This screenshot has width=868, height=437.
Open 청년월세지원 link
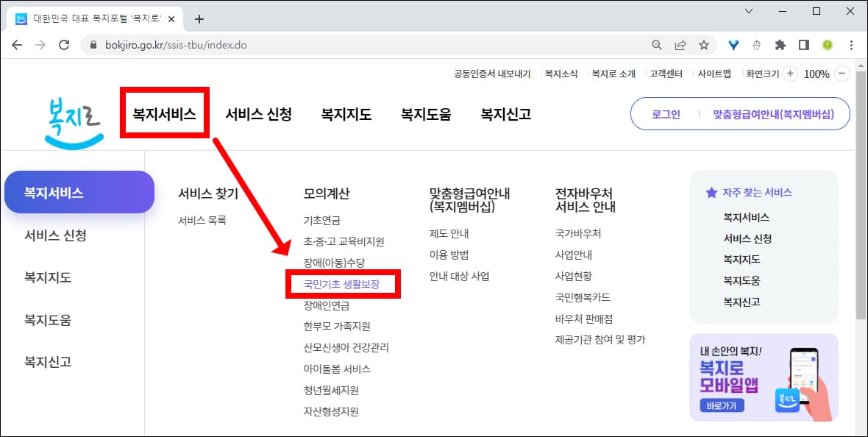331,390
